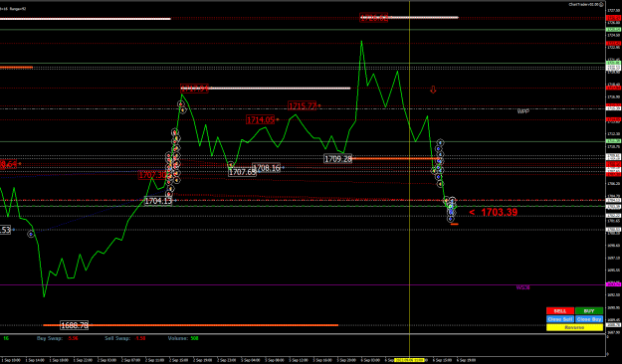The width and height of the screenshot is (622, 364).
Task: Select the 1709.28 price label
Action: (338, 159)
